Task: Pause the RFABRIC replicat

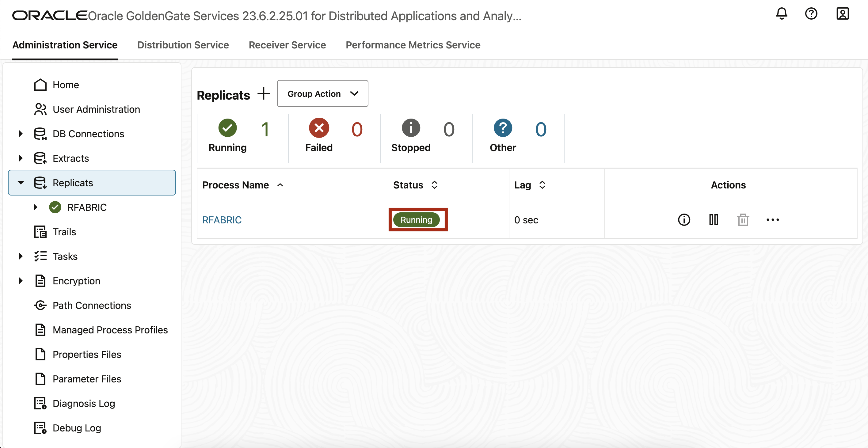Action: coord(713,220)
